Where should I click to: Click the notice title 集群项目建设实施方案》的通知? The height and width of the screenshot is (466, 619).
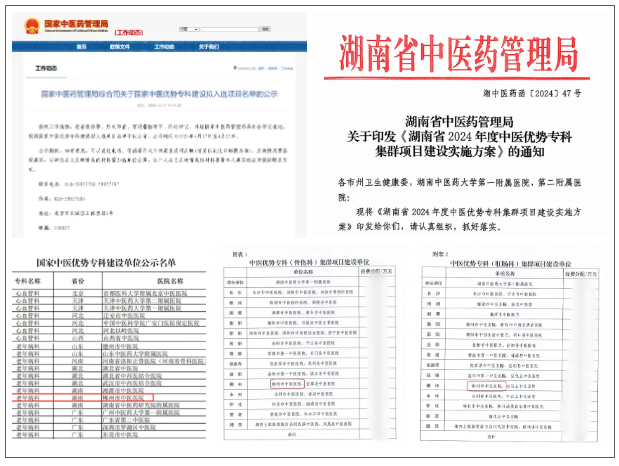point(460,152)
